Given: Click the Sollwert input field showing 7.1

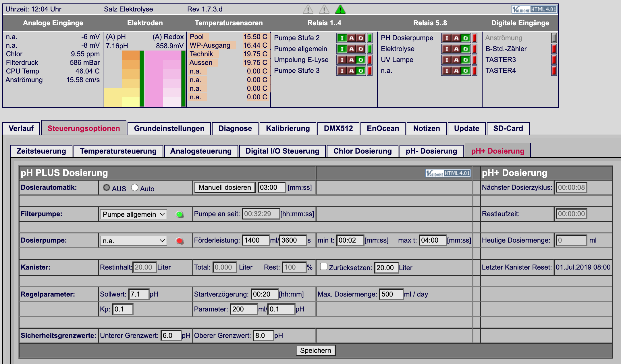Looking at the screenshot, I should (x=139, y=294).
